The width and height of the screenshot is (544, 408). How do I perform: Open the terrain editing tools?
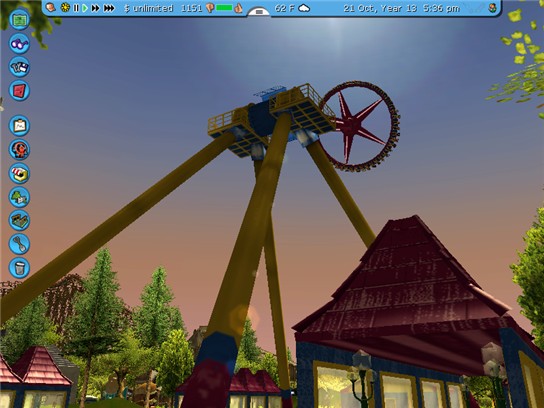coord(19,220)
